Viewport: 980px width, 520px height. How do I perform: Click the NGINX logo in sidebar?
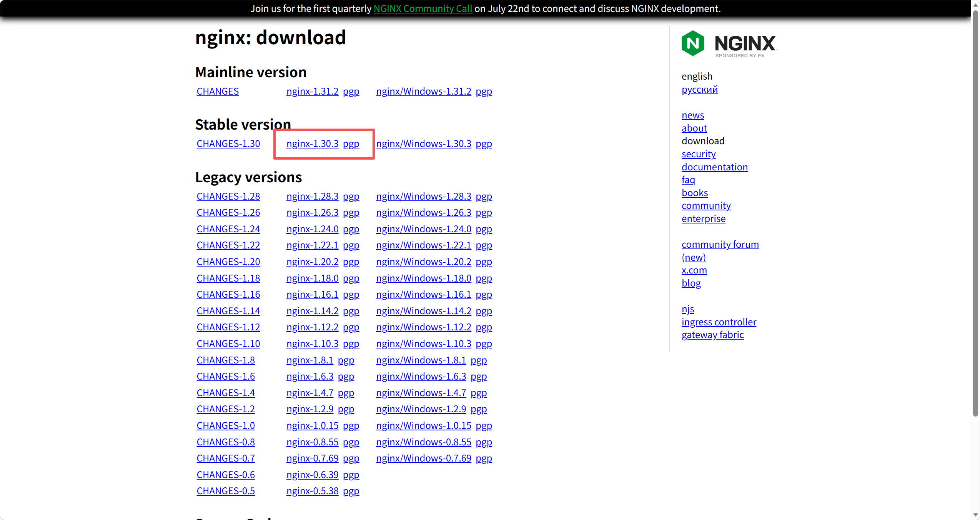[729, 44]
